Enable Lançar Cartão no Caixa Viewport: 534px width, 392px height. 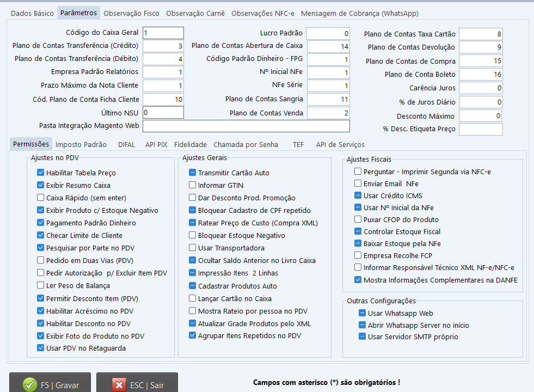pos(192,298)
